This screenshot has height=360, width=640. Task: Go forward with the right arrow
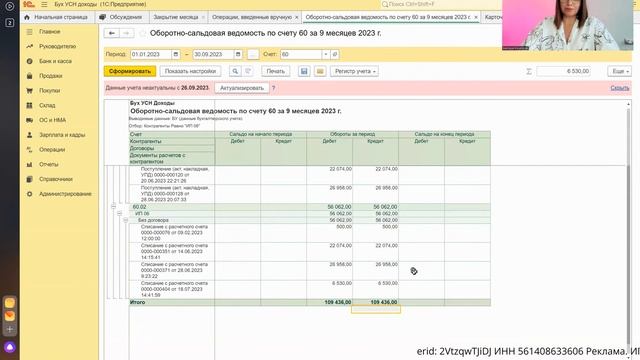pos(127,33)
